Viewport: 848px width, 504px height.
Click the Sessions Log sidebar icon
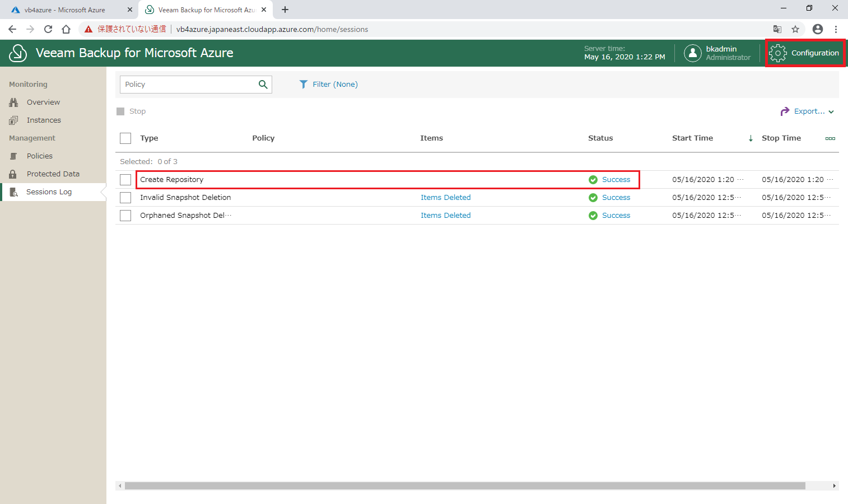click(x=14, y=192)
